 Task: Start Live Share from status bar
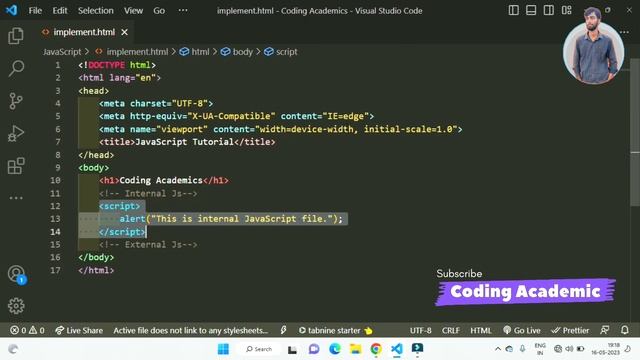click(79, 330)
